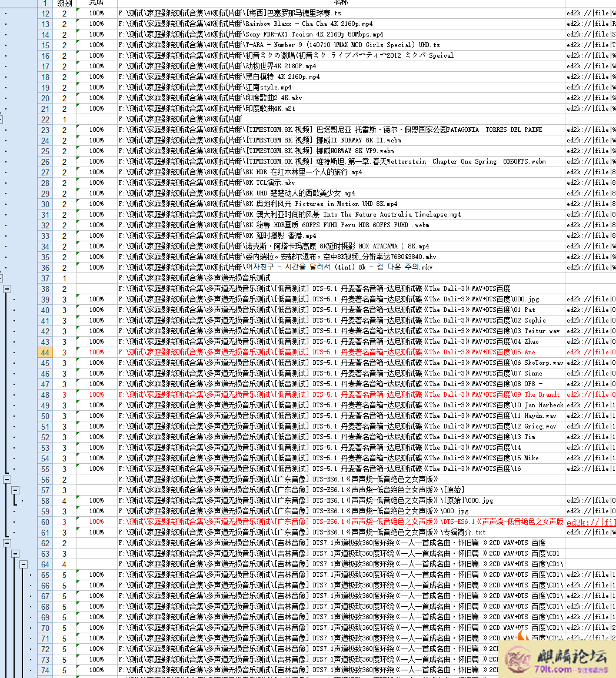Select the 黑白模特 4K 2160p.mp4 cell
616x678 pixels.
(x=341, y=77)
